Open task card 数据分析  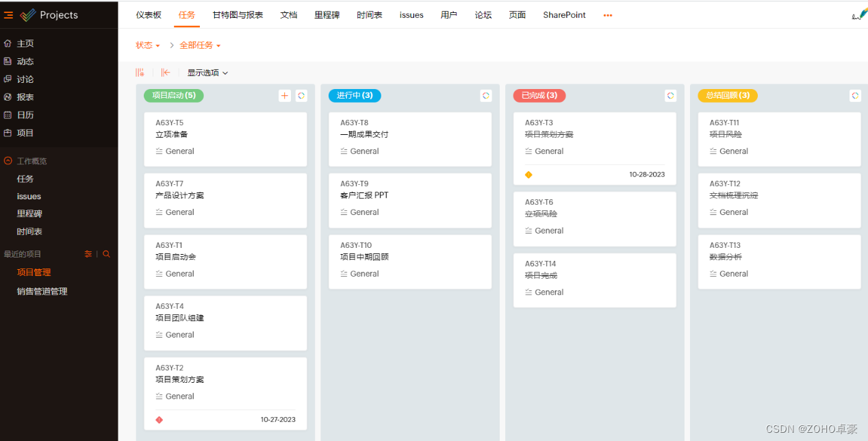[x=779, y=262]
